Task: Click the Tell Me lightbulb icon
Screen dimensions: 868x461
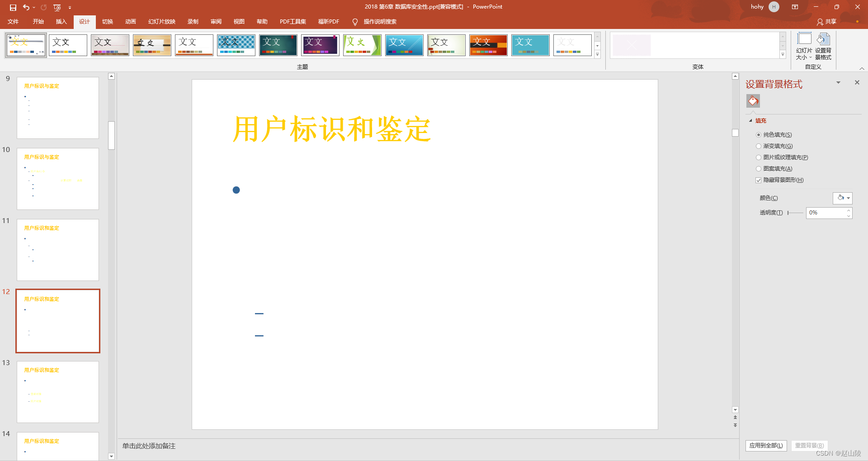Action: (355, 22)
